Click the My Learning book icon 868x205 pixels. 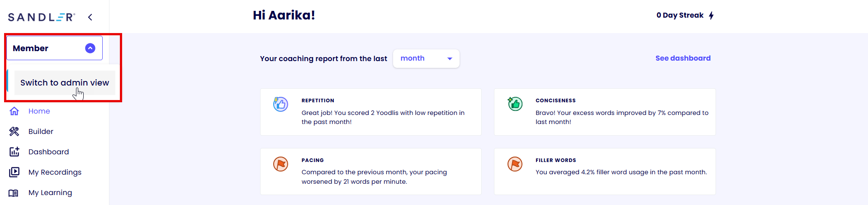pos(14,193)
